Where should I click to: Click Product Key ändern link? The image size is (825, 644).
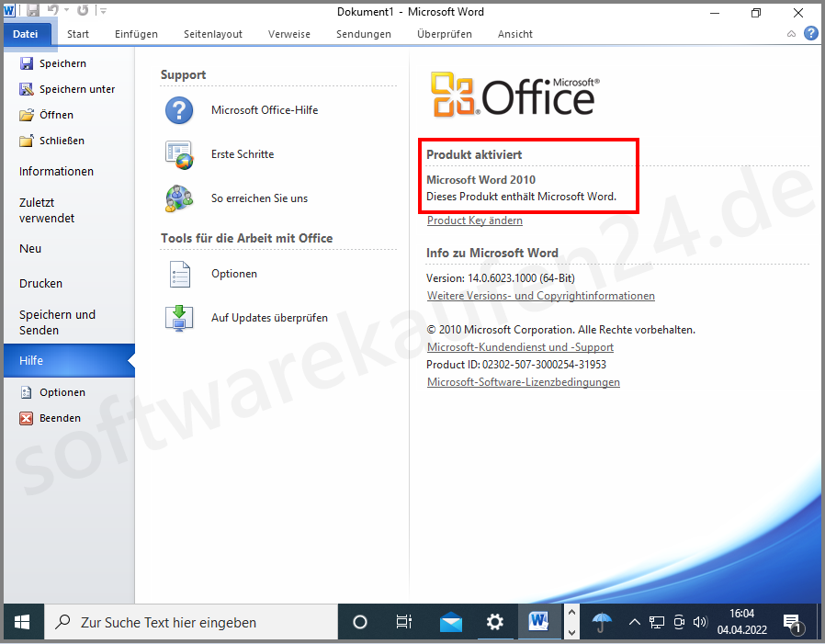point(475,220)
